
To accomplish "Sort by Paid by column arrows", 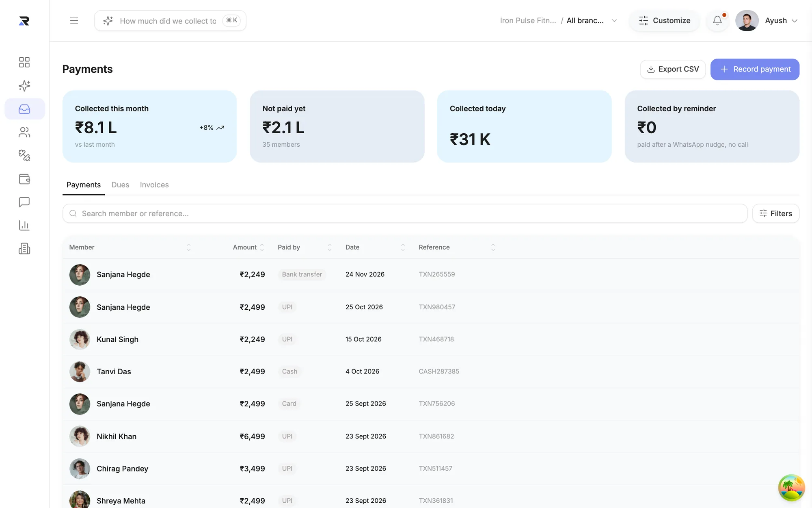I will (330, 247).
